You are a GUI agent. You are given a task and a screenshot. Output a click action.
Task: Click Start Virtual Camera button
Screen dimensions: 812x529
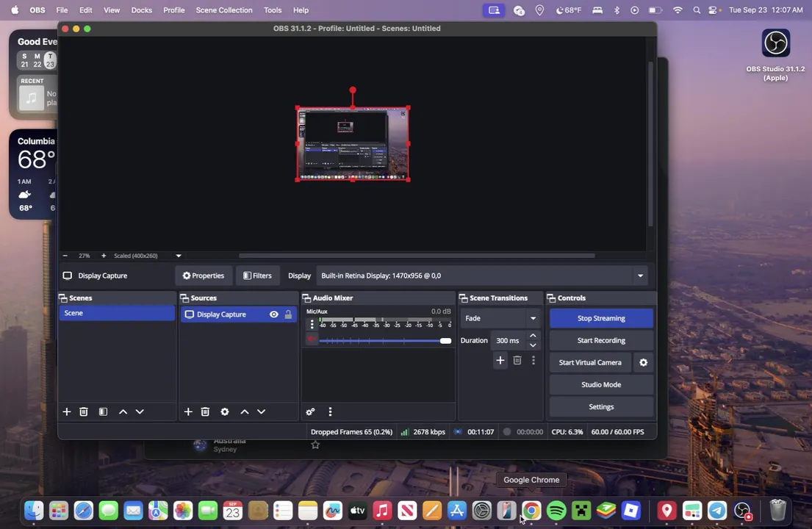click(590, 362)
